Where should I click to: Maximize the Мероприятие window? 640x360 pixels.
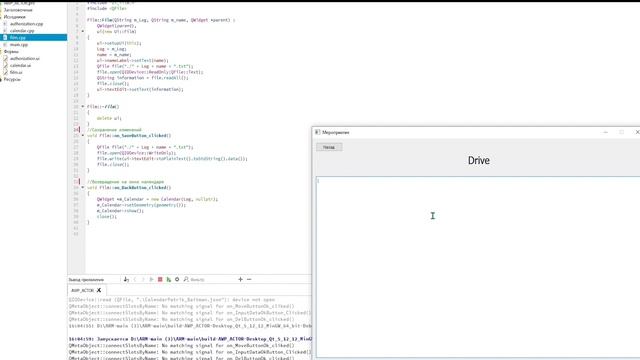[x=622, y=132]
